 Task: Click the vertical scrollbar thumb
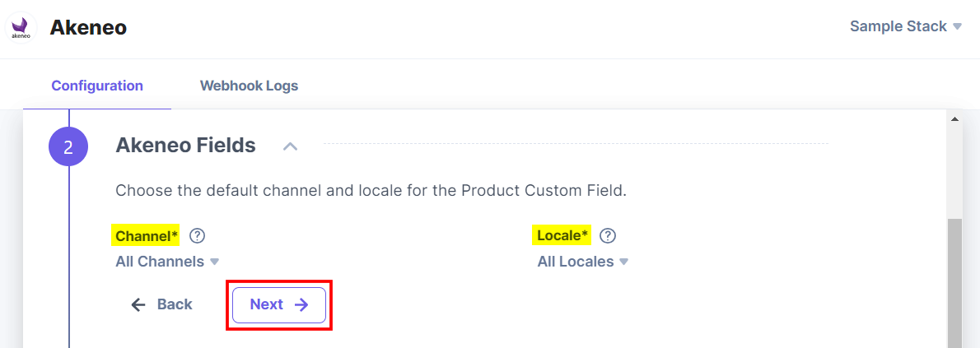[955, 280]
